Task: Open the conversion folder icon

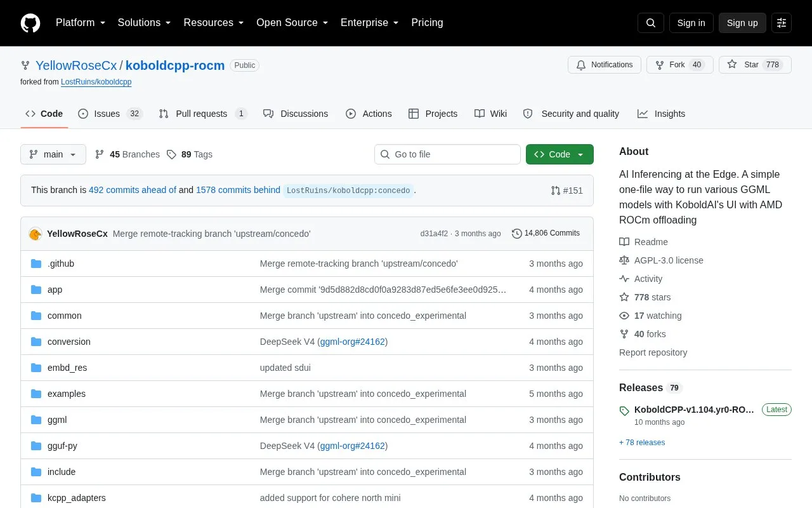Action: pos(36,342)
